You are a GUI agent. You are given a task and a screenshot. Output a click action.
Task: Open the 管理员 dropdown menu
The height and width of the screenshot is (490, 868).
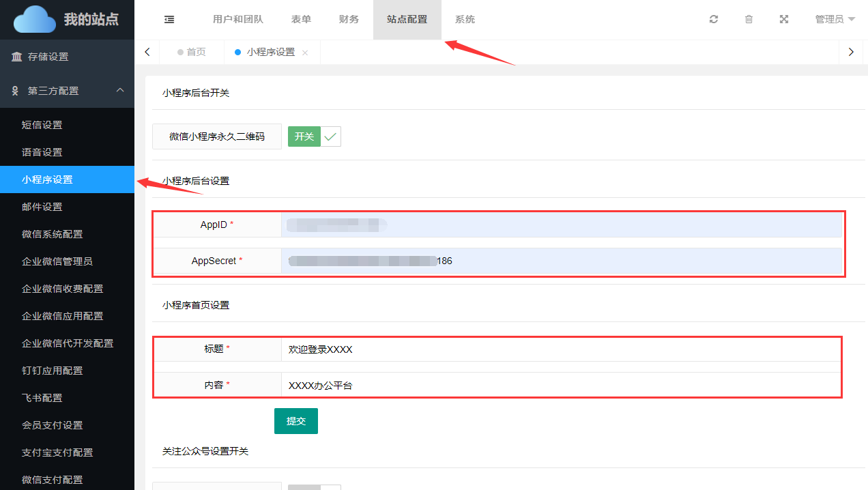click(x=835, y=20)
